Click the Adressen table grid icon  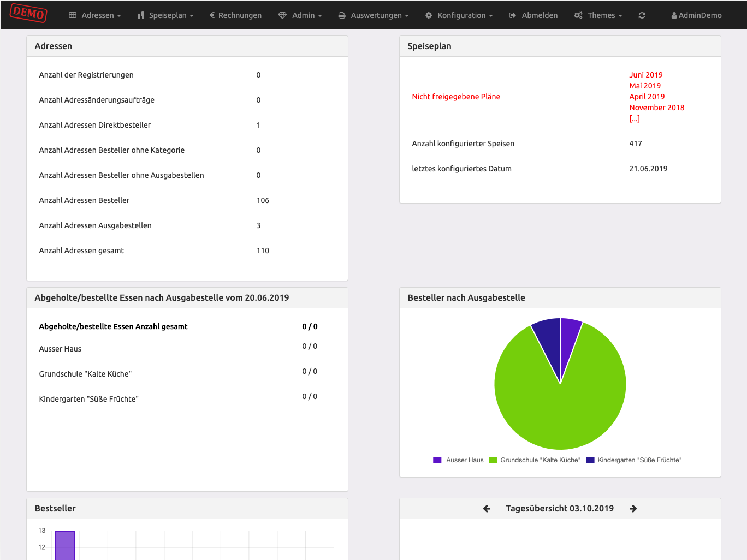click(x=73, y=15)
